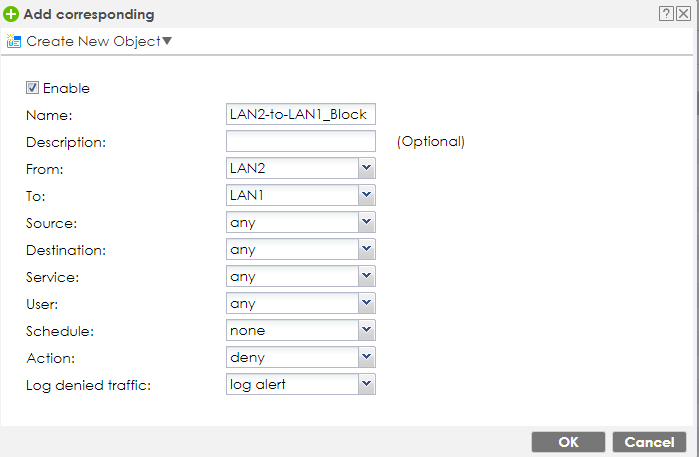Click the Name input field
Image resolution: width=699 pixels, height=457 pixels.
tap(300, 115)
